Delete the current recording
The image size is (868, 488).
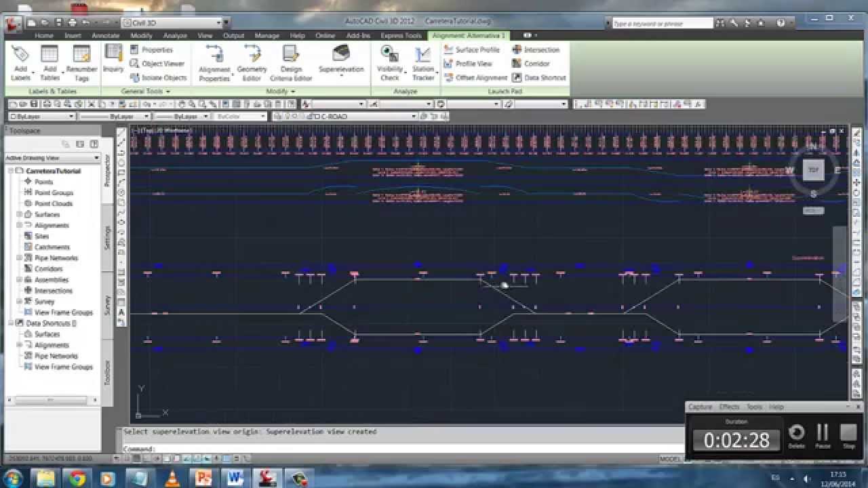[x=797, y=435]
